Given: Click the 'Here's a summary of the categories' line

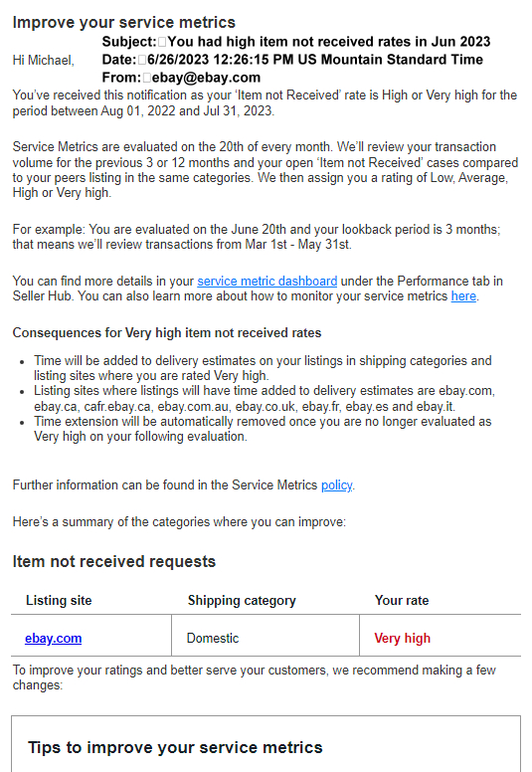Looking at the screenshot, I should [x=179, y=522].
